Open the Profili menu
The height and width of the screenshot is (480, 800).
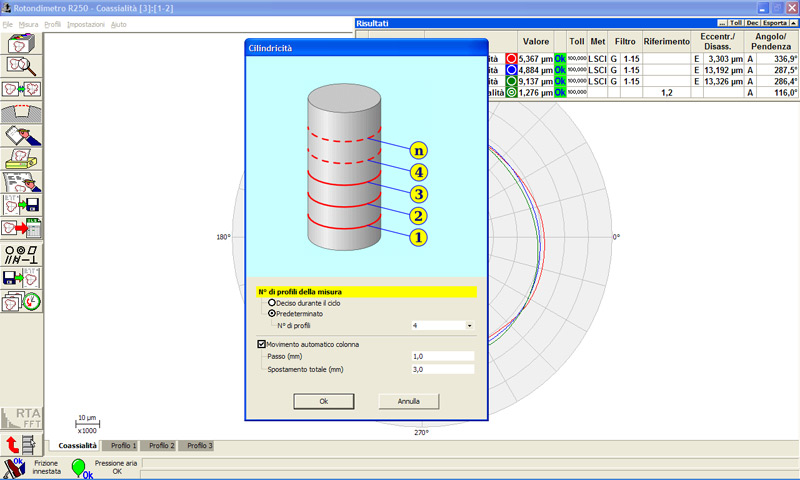point(53,24)
